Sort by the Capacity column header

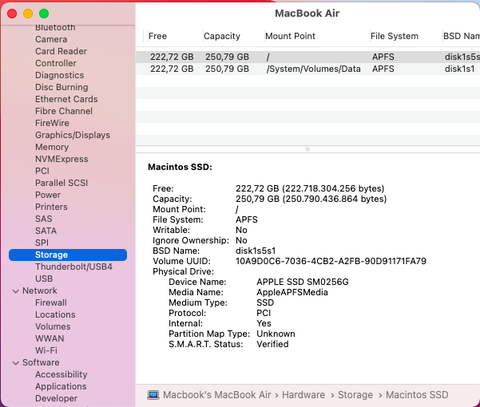(x=222, y=36)
